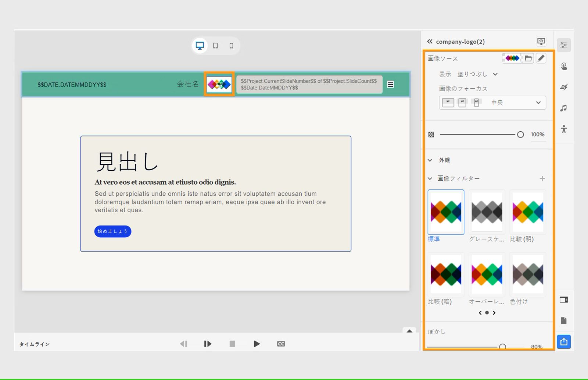Image resolution: width=588 pixels, height=380 pixels.
Task: Open the 塗りつぶし display dropdown
Action: 477,74
